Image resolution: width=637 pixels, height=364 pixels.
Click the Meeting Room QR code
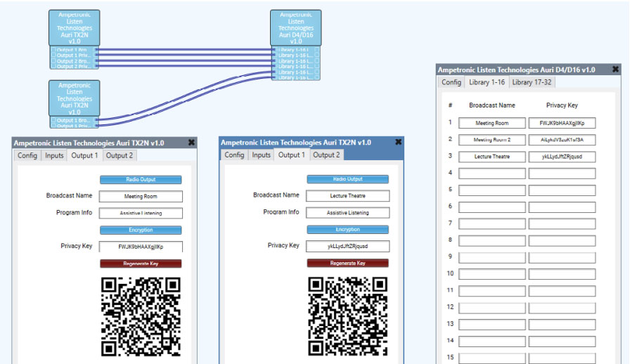[x=141, y=317]
